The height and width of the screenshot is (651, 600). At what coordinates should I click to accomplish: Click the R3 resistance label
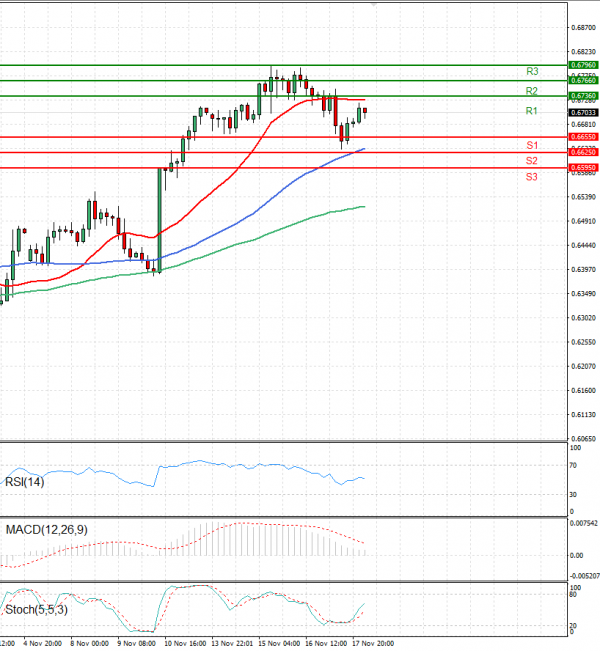pos(532,71)
